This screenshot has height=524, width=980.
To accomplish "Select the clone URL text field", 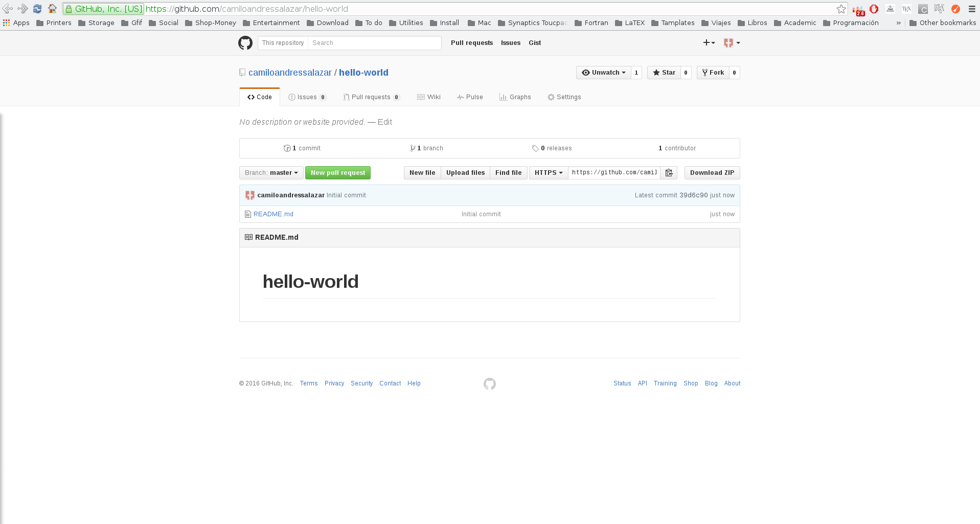I will tap(614, 173).
